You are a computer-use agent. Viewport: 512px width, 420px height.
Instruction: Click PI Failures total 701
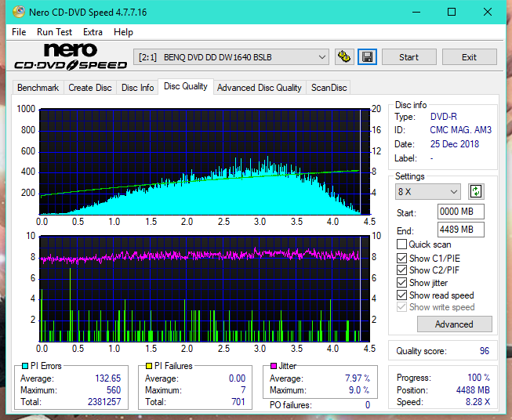[238, 402]
